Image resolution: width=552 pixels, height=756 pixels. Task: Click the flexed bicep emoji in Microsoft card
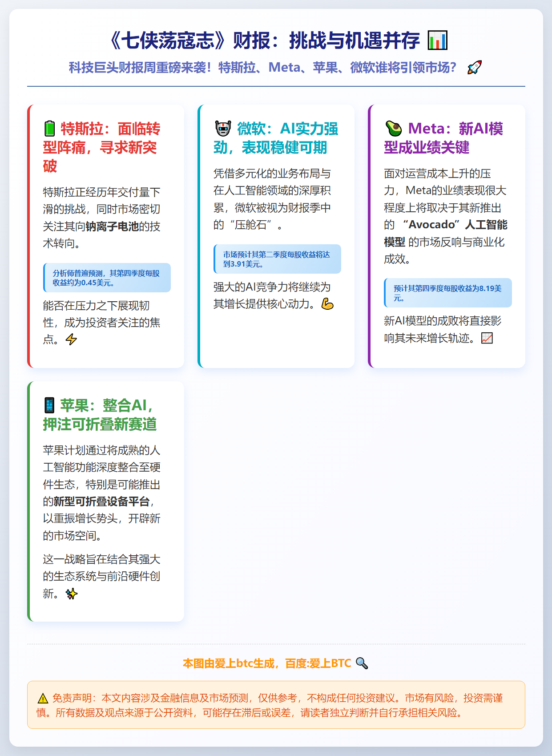click(x=327, y=304)
